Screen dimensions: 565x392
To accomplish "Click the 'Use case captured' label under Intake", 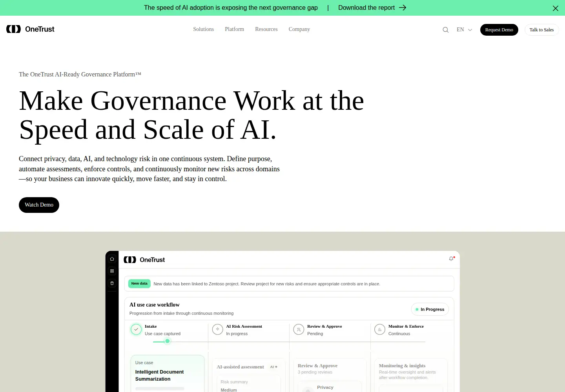I will [162, 334].
